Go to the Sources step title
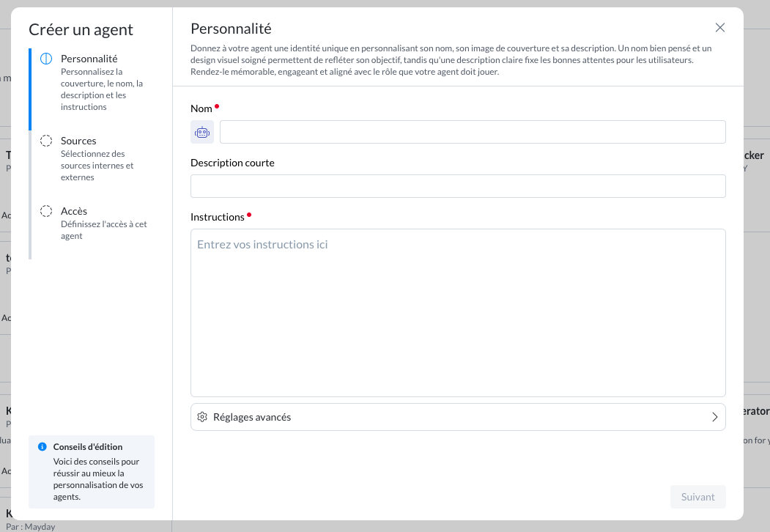 (x=78, y=141)
